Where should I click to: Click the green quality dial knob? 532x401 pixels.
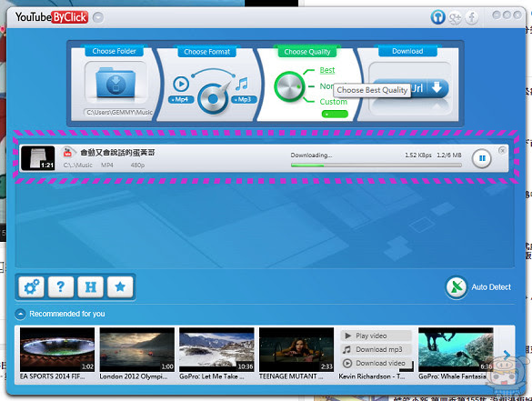coord(289,87)
